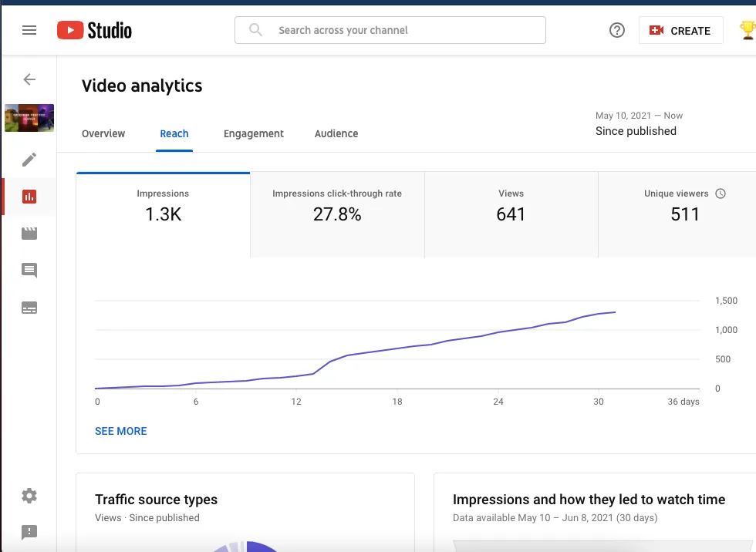Open the Subtitles icon in sidebar

pyautogui.click(x=29, y=308)
